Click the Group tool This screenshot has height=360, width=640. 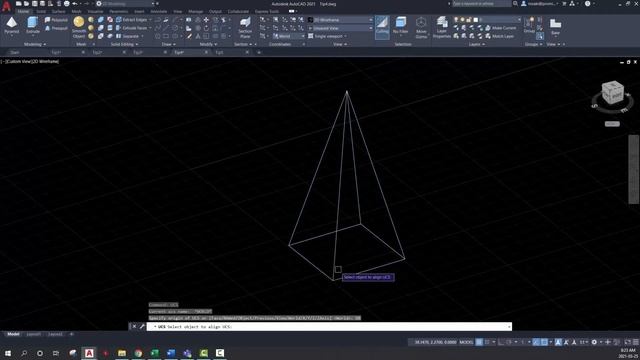529,25
